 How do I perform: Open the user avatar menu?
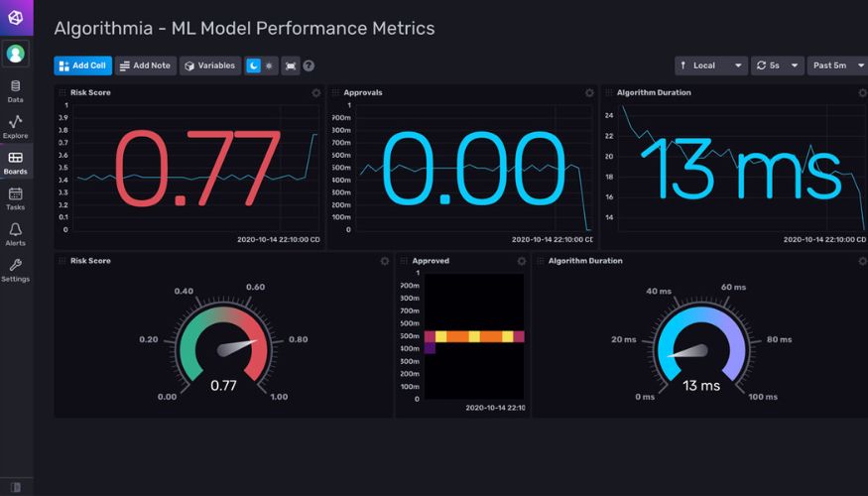point(16,54)
